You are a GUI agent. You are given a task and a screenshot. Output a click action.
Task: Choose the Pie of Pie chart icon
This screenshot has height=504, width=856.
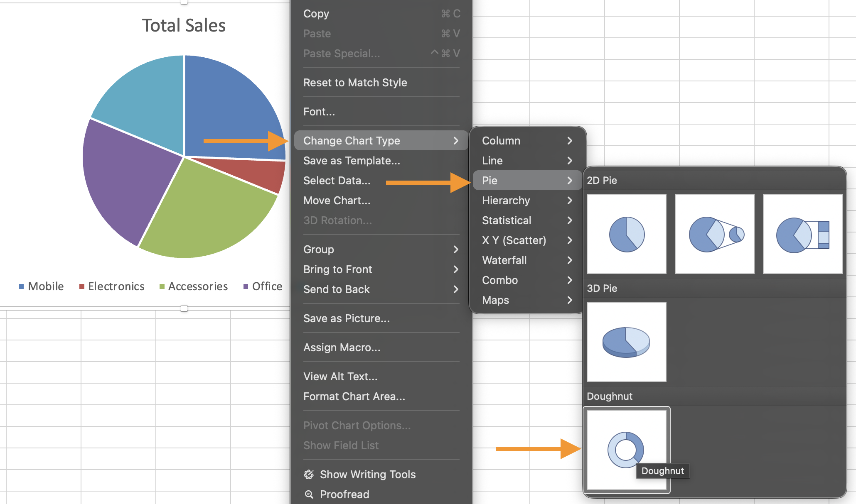(714, 234)
